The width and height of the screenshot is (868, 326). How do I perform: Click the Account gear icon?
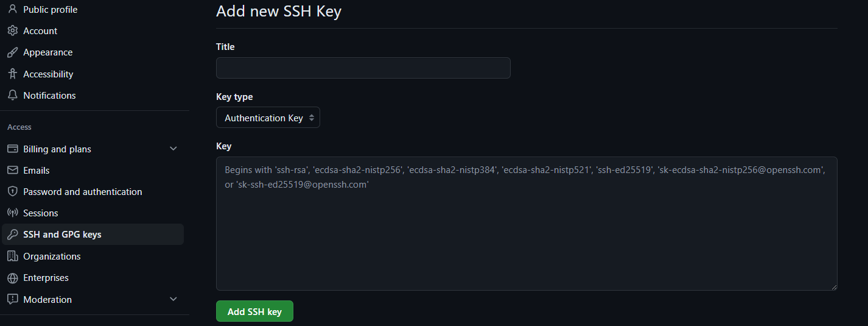[12, 31]
